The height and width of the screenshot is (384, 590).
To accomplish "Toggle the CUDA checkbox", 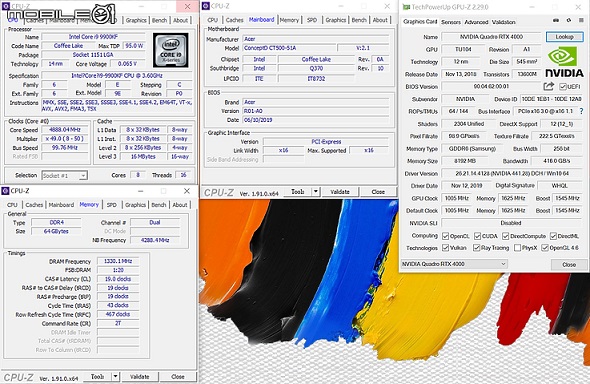I will (477, 236).
